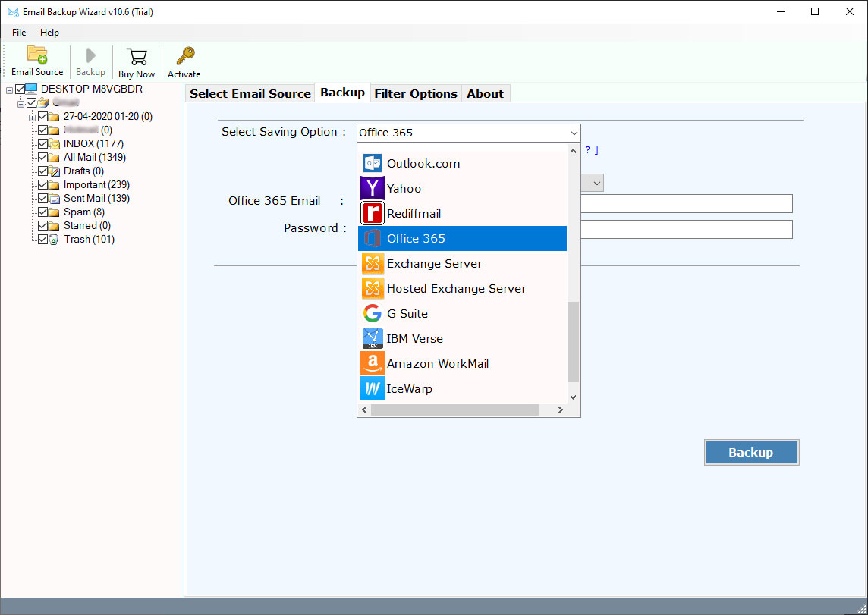Viewport: 868px width, 615px height.
Task: Collapse the blurred account tree node
Action: (x=20, y=103)
